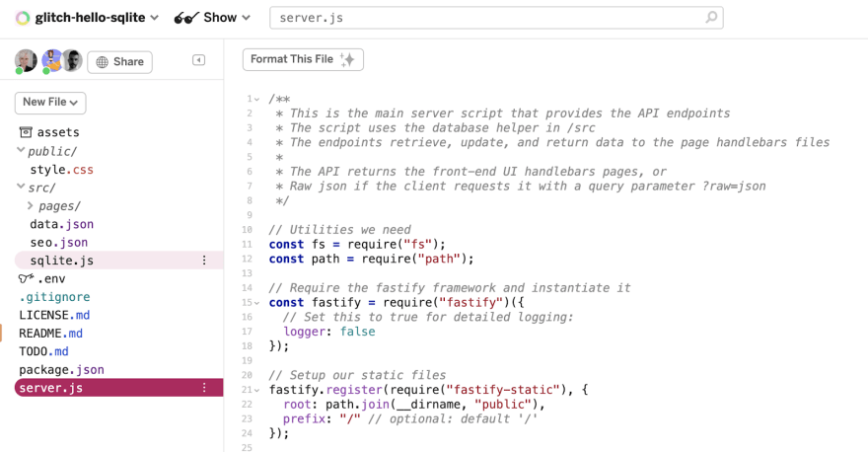Open package.json file
This screenshot has width=868, height=452.
61,370
